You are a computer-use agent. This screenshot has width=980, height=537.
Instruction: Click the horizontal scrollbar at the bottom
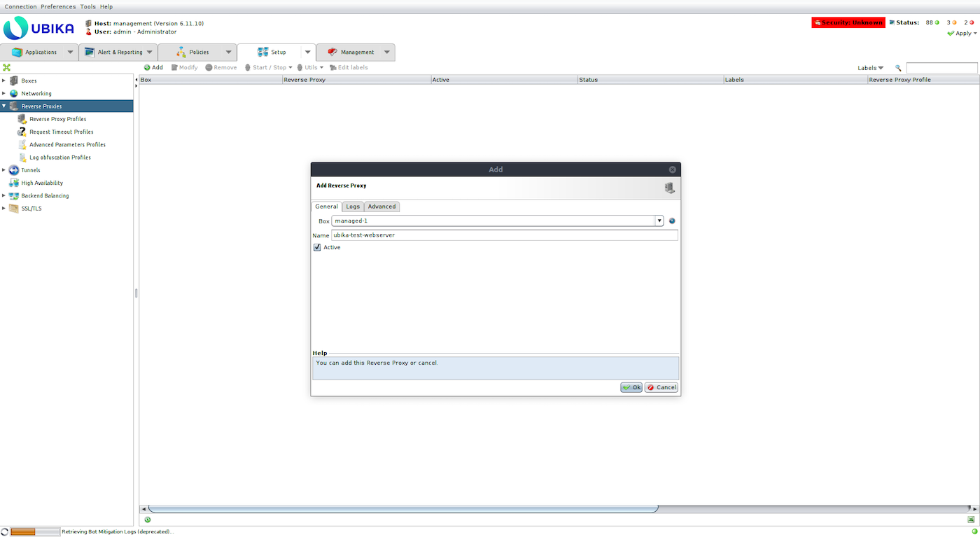402,509
